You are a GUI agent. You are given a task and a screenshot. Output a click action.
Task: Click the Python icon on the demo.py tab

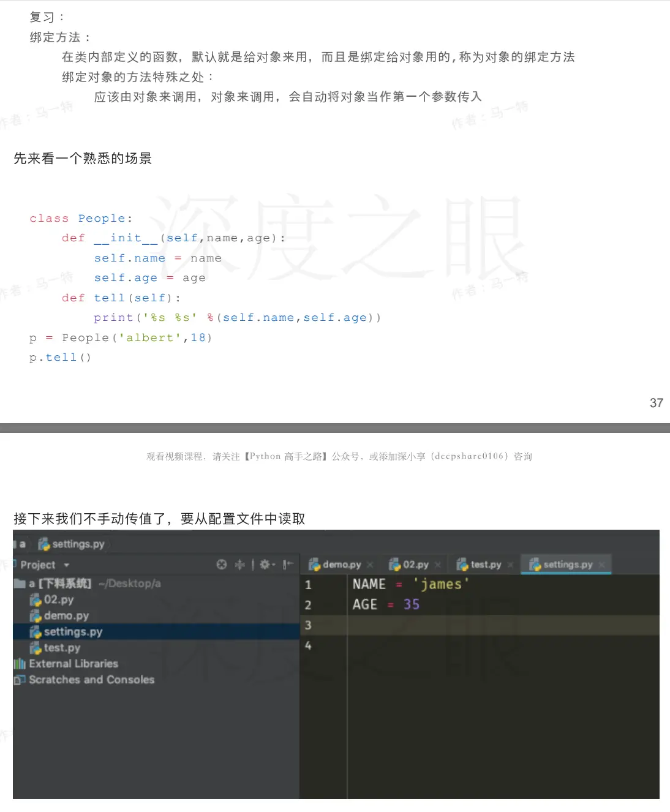tap(315, 565)
